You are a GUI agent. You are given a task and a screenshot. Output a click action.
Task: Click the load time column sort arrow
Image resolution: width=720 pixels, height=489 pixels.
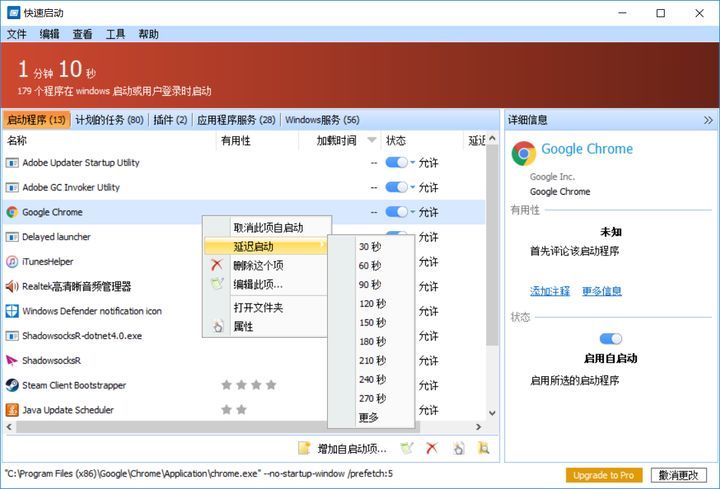[372, 141]
